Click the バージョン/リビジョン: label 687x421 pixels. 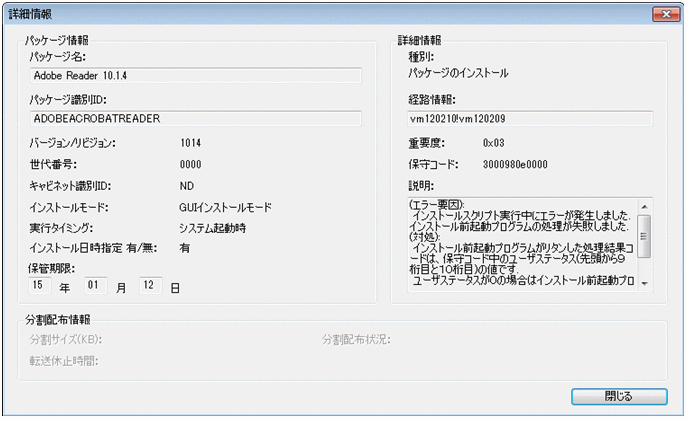(72, 143)
